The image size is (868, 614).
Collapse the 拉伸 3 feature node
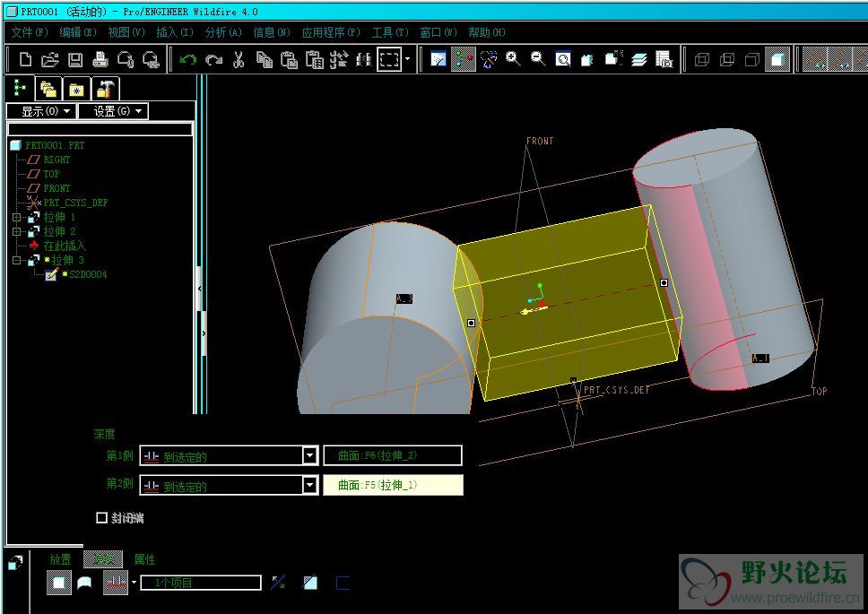(x=17, y=260)
